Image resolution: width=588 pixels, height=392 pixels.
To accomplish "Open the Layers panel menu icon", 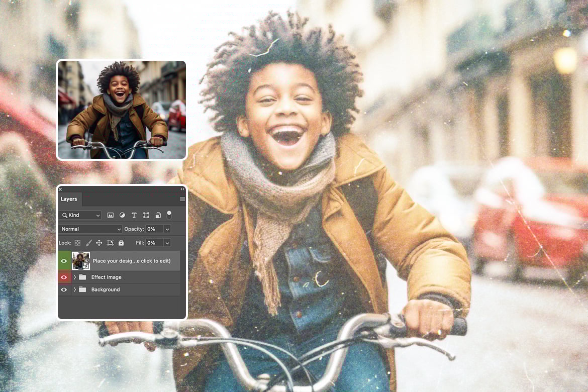I will 182,199.
